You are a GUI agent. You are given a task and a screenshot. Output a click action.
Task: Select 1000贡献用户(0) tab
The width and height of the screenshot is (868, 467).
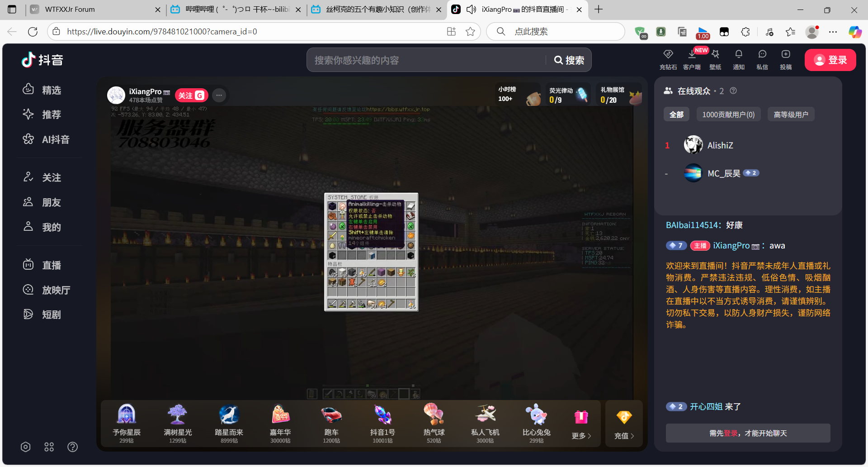[728, 114]
